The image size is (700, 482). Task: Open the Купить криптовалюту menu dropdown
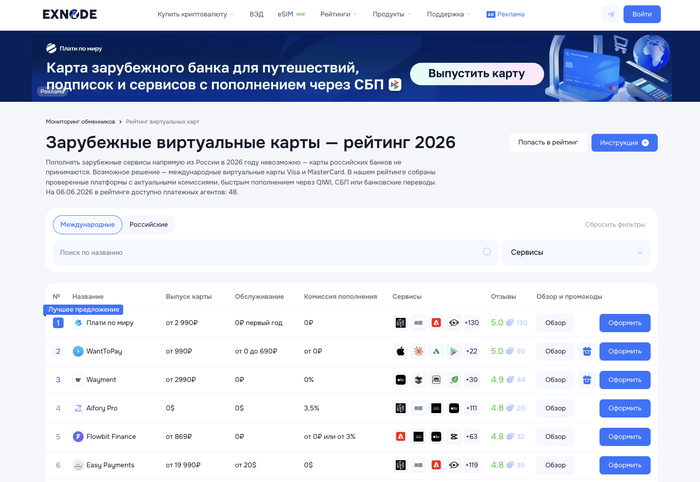tap(195, 14)
